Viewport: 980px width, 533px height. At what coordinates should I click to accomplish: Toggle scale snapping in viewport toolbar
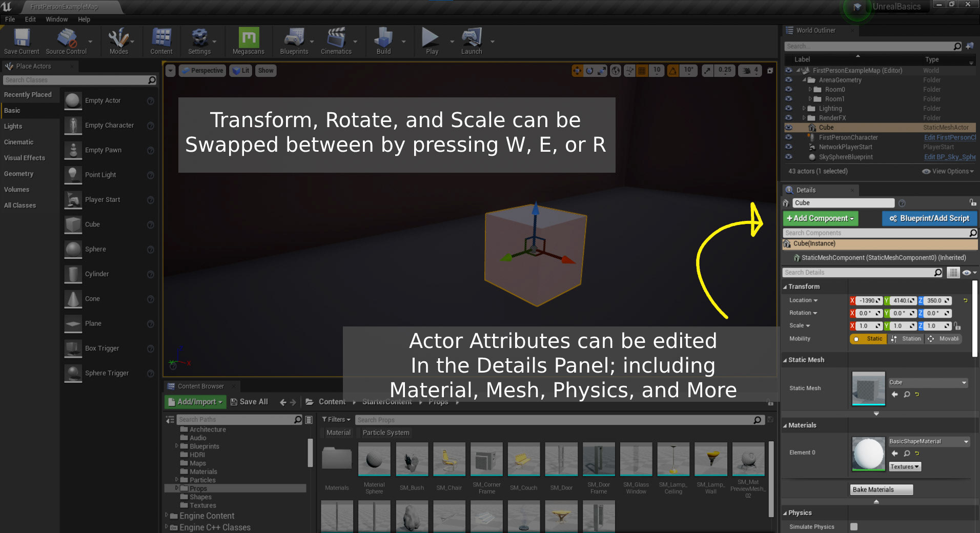click(707, 71)
